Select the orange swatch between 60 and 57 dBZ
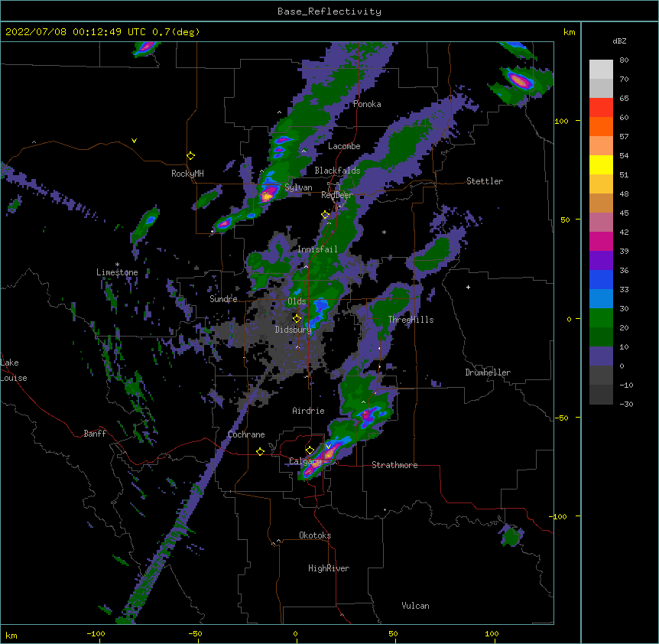Screen dimensions: 659x644 tap(601, 126)
